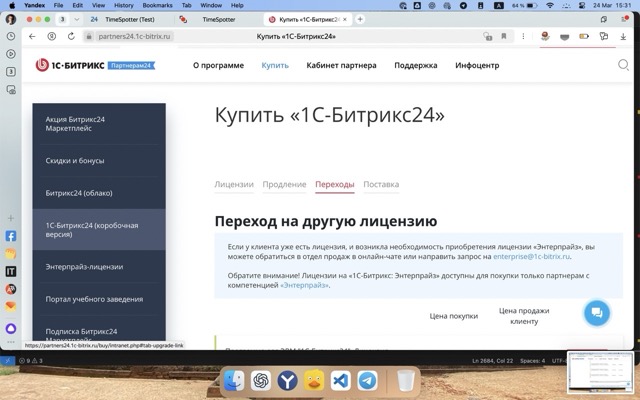Open Finder from the Dock
The height and width of the screenshot is (400, 640).
click(x=234, y=381)
